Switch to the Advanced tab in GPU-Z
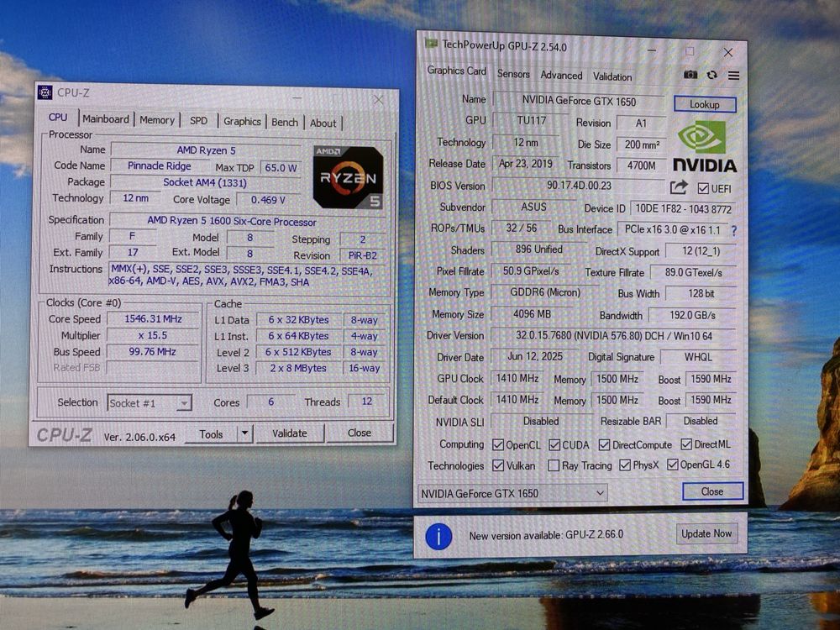 [x=561, y=76]
